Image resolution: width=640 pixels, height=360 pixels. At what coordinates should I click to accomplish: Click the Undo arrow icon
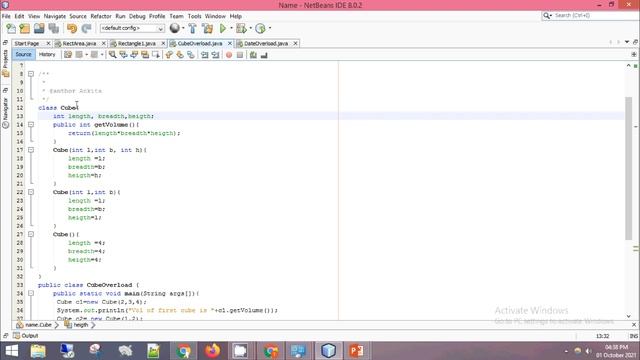(x=72, y=28)
